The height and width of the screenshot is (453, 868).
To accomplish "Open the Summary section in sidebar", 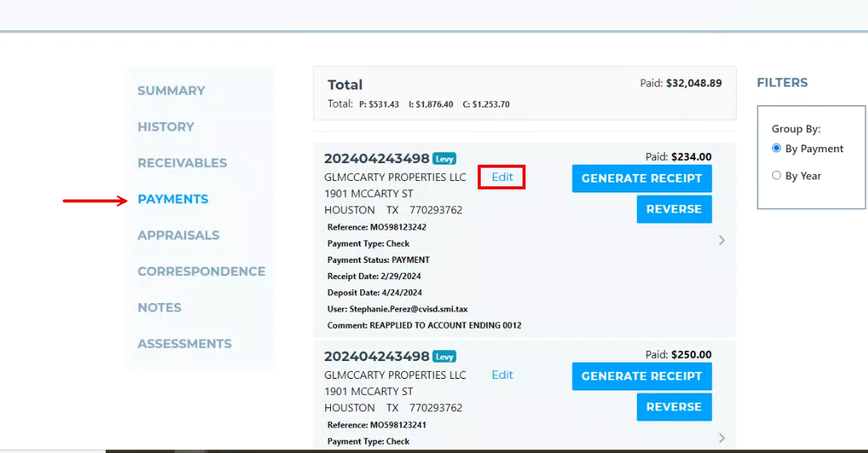I will click(171, 90).
